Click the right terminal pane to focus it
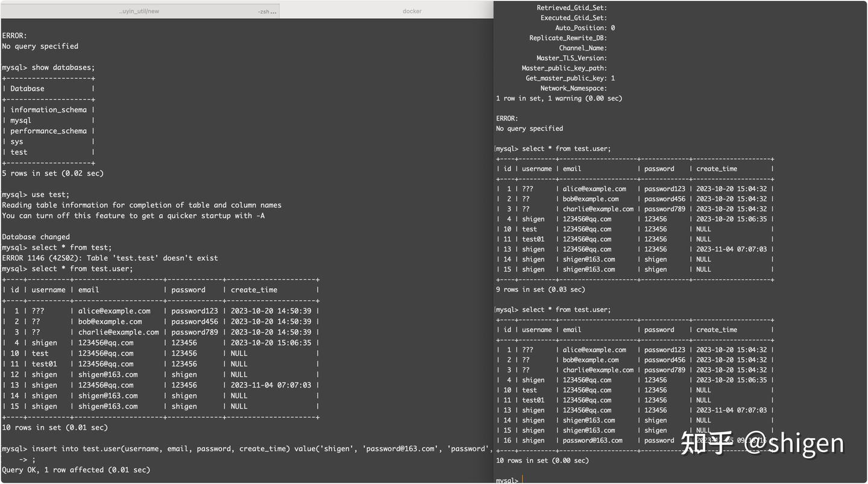 click(663, 241)
